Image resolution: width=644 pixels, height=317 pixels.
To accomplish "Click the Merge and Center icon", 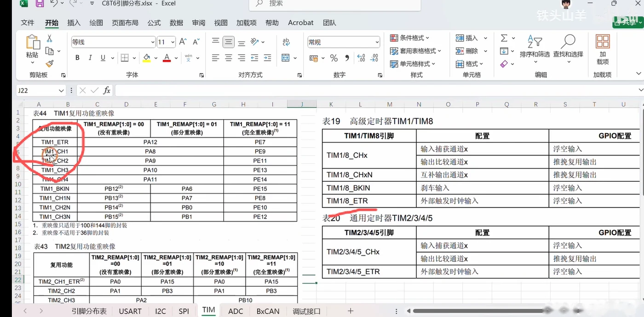I will [285, 58].
